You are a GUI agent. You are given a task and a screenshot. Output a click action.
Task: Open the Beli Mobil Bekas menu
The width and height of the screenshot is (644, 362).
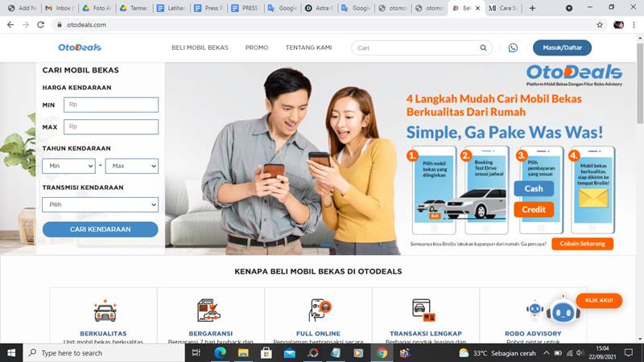click(x=200, y=47)
